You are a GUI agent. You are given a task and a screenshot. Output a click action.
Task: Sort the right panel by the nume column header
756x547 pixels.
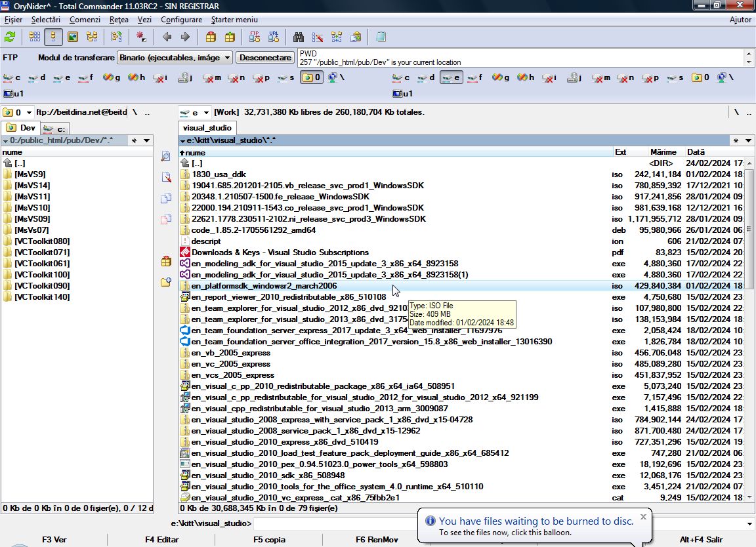[395, 152]
